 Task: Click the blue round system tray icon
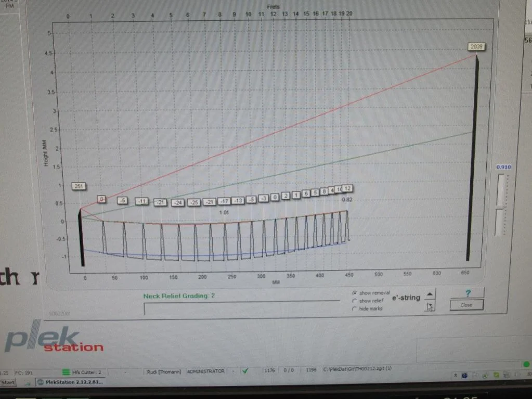pyautogui.click(x=464, y=375)
